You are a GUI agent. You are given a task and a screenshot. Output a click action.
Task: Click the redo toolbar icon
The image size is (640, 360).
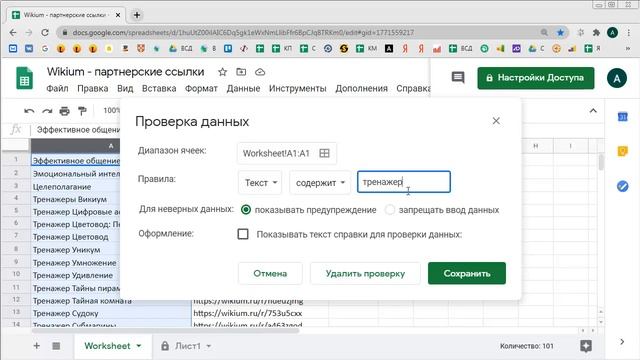pos(47,111)
